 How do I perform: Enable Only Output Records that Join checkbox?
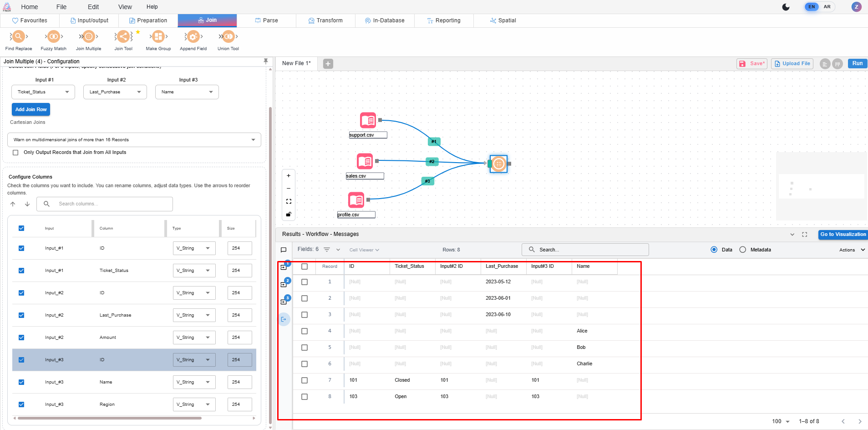click(x=15, y=153)
